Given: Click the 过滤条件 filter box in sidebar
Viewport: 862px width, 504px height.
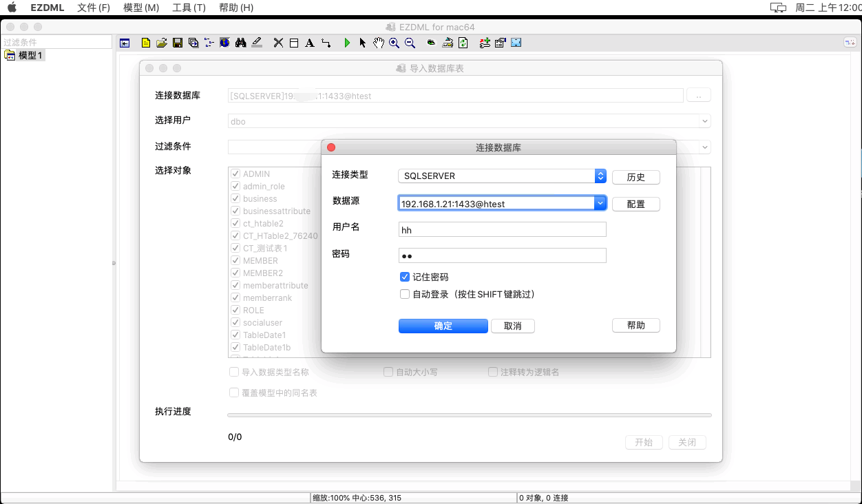Looking at the screenshot, I should tap(56, 43).
